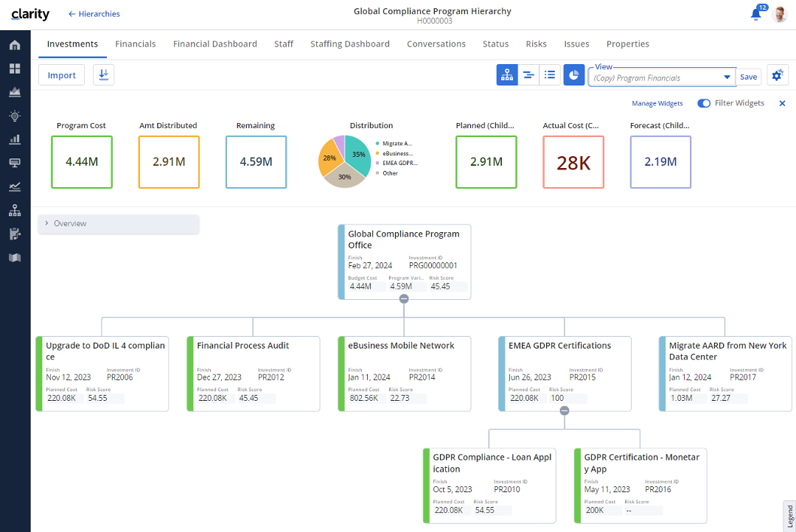Click the pie chart widgets icon
The width and height of the screenshot is (796, 532).
tap(574, 75)
